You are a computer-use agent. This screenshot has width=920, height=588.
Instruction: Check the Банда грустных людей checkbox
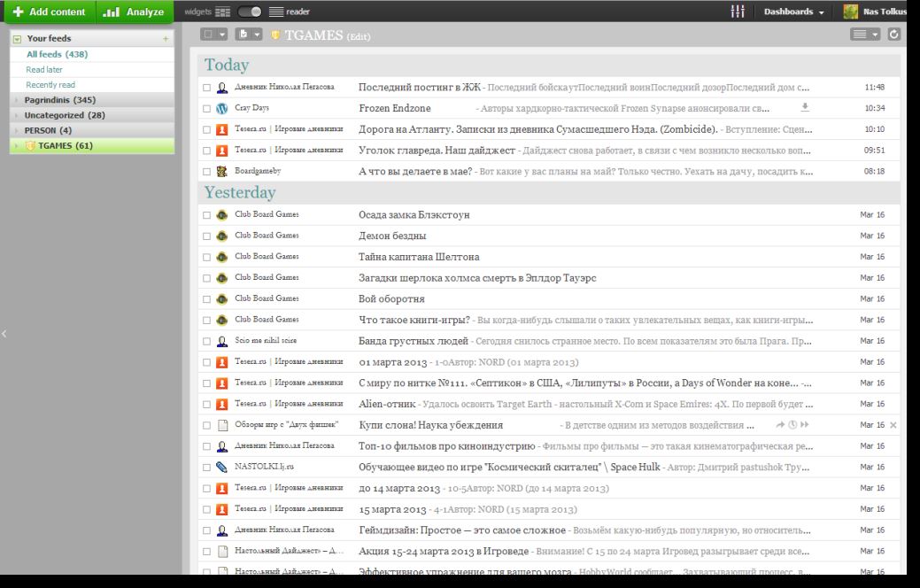206,342
